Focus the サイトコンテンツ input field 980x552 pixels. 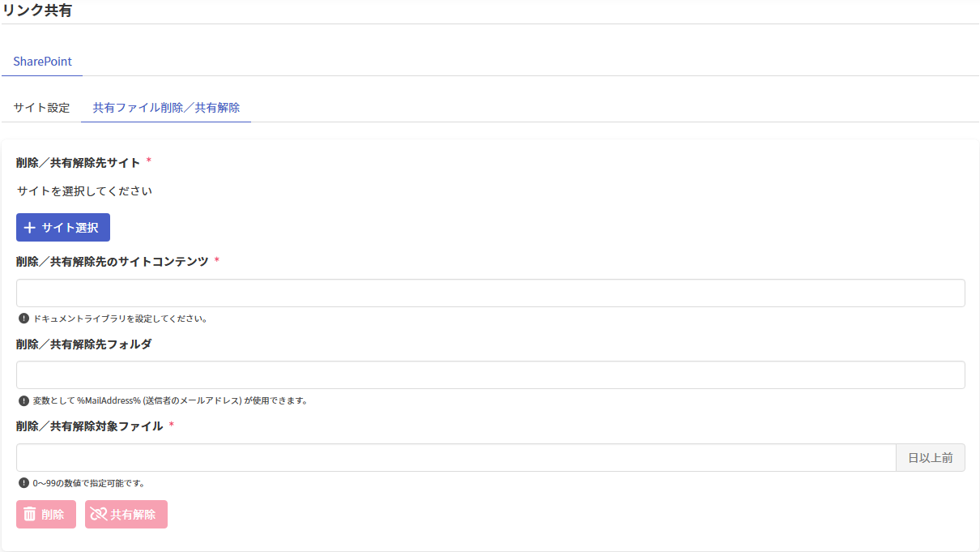[490, 293]
